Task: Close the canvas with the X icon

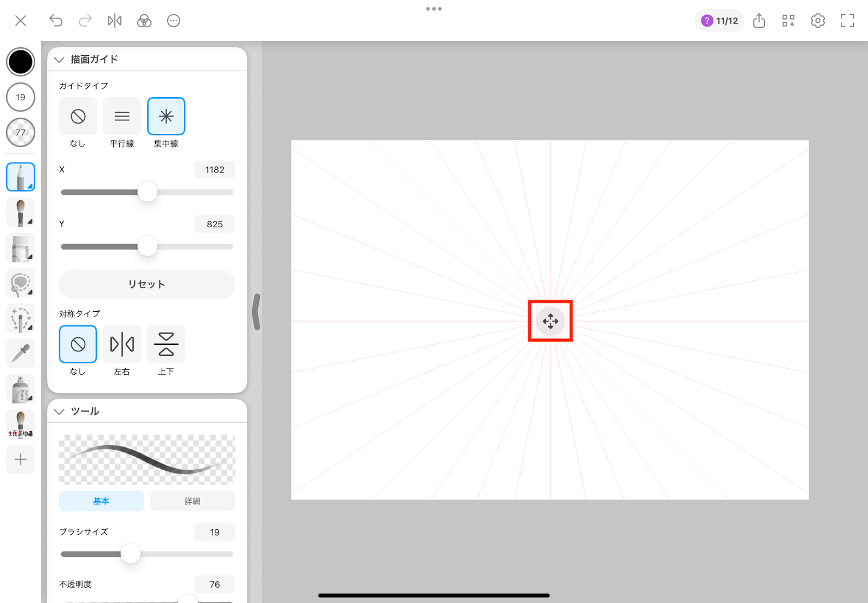Action: 21,21
